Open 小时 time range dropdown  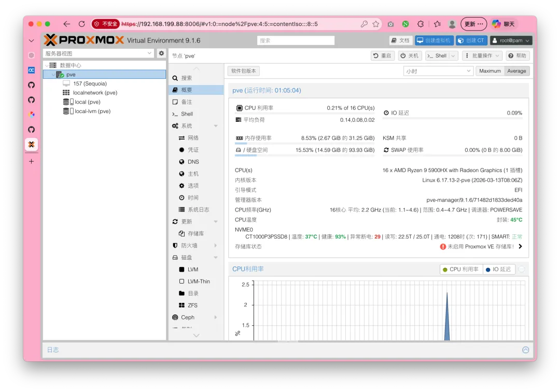pyautogui.click(x=438, y=71)
